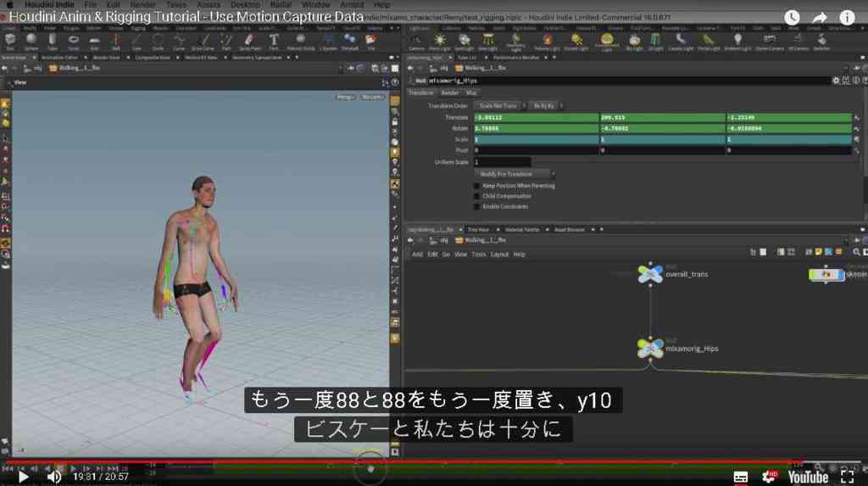Image resolution: width=868 pixels, height=486 pixels.
Task: Select the Tube shelf tool
Action: pos(52,41)
